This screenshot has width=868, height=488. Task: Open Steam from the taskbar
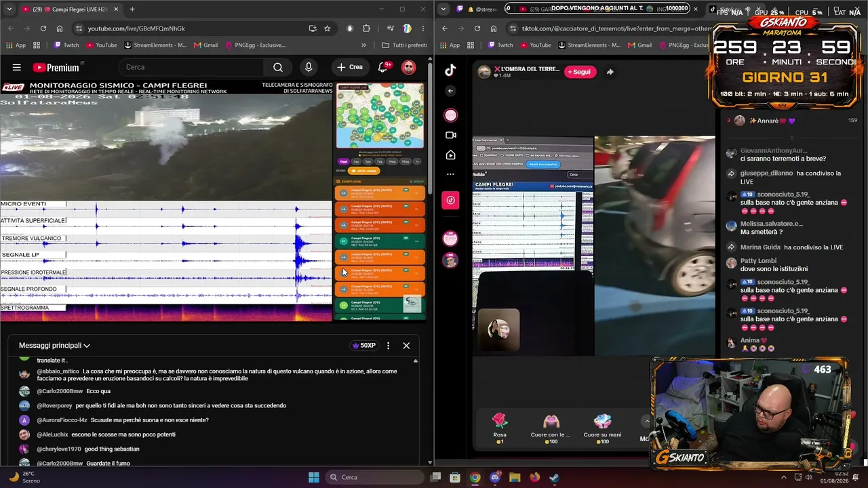(x=554, y=477)
